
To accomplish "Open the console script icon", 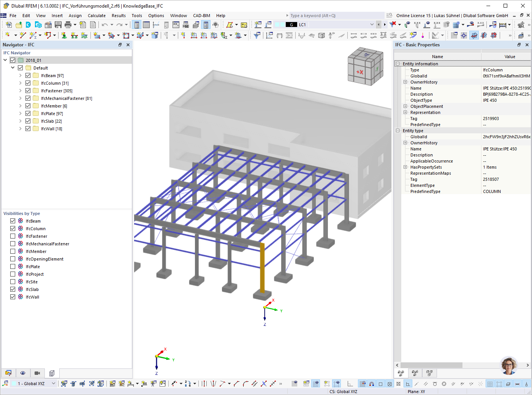I will [176, 25].
